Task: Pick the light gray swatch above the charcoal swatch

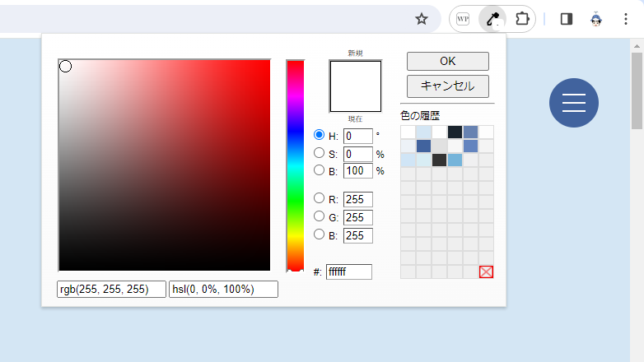Action: (x=439, y=146)
